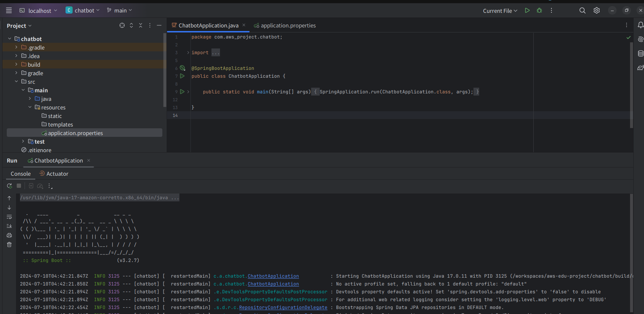Open the Database tool window

640,53
